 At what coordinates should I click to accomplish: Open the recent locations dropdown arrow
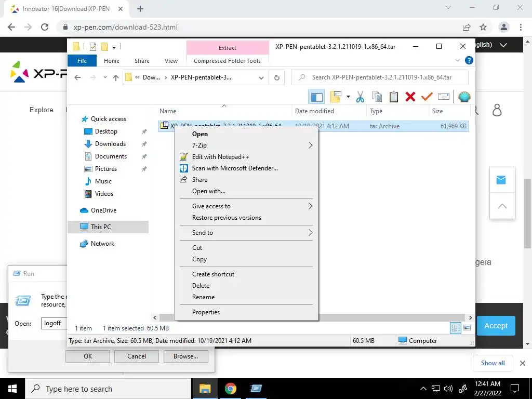[105, 77]
